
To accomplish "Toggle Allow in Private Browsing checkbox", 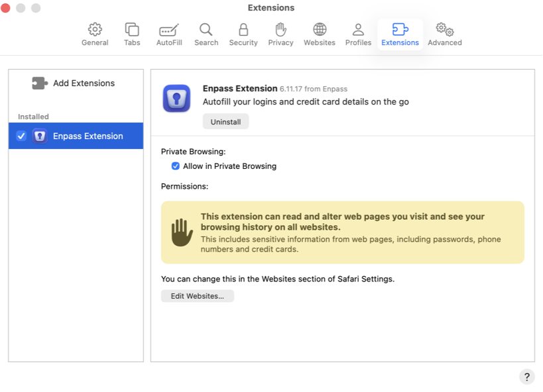I will (176, 166).
